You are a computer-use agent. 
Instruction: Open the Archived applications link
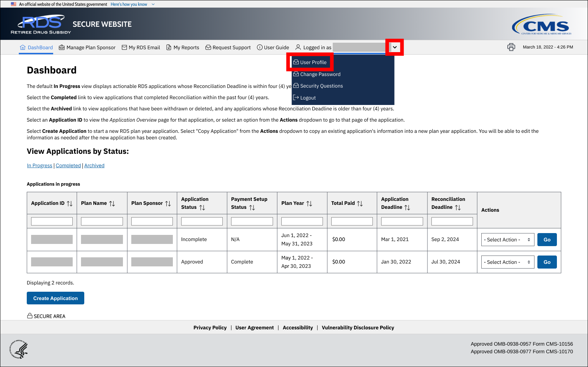[94, 165]
